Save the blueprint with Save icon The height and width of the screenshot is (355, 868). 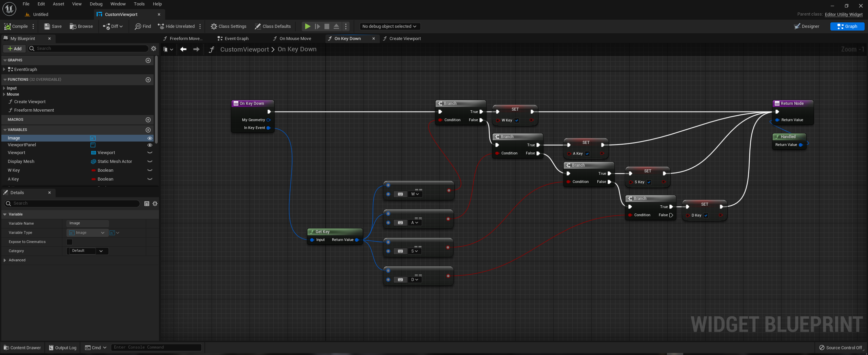(x=47, y=26)
